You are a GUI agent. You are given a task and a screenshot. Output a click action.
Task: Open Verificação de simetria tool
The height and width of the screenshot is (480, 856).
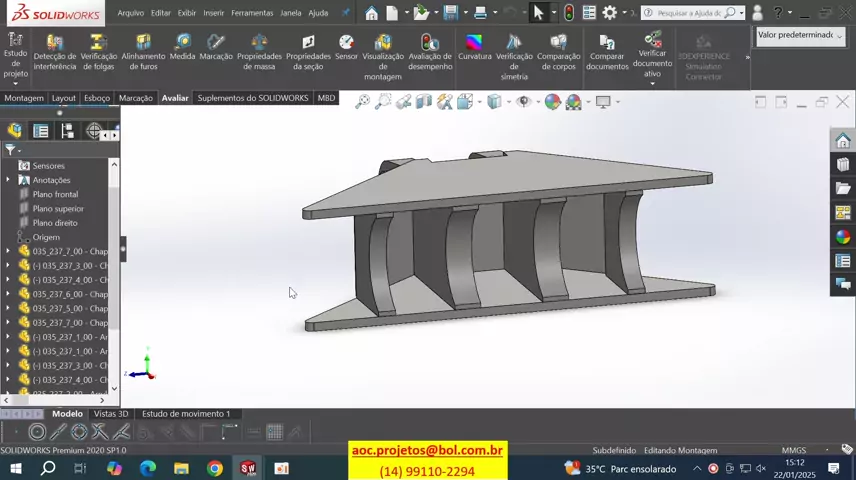514,49
